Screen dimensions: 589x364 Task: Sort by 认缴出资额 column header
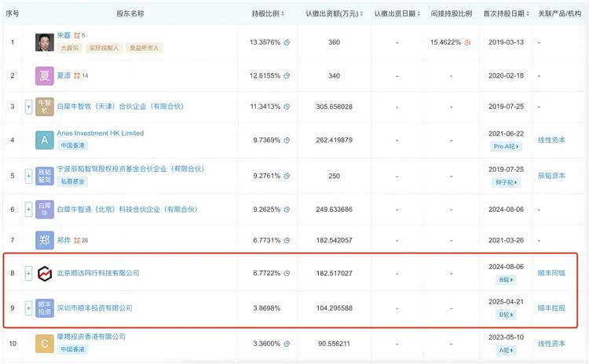coord(334,13)
